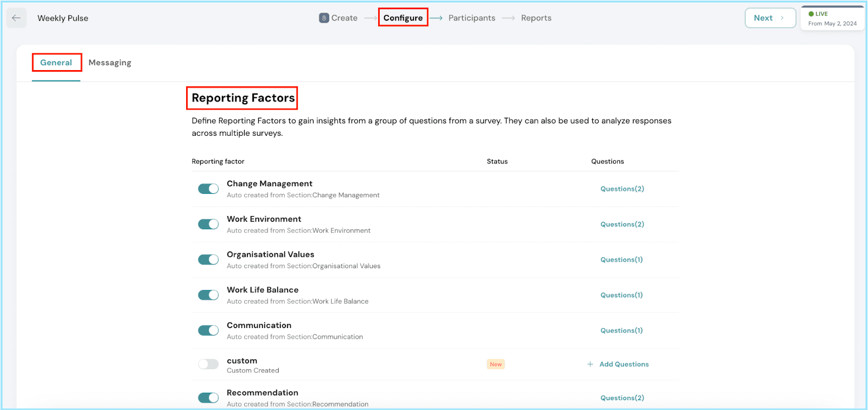The height and width of the screenshot is (410, 868).
Task: Enable the custom reporting factor toggle
Action: pyautogui.click(x=208, y=364)
